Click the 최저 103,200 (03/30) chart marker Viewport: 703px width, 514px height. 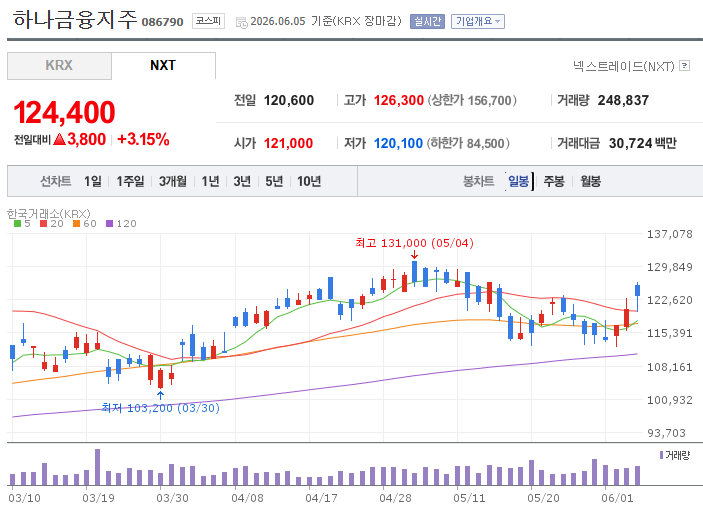coord(161,408)
